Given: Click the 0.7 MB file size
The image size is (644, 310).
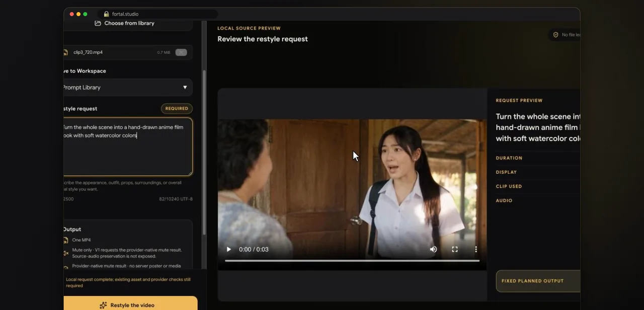Looking at the screenshot, I should coord(164,52).
